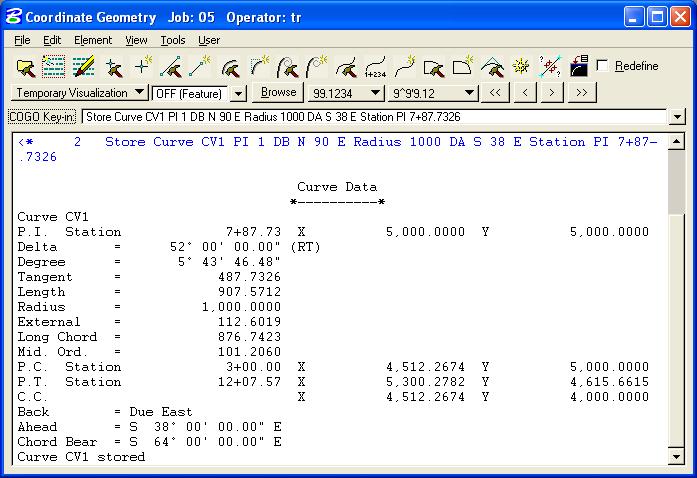
Task: Click the 'Curve Data' heading text
Action: pos(337,187)
